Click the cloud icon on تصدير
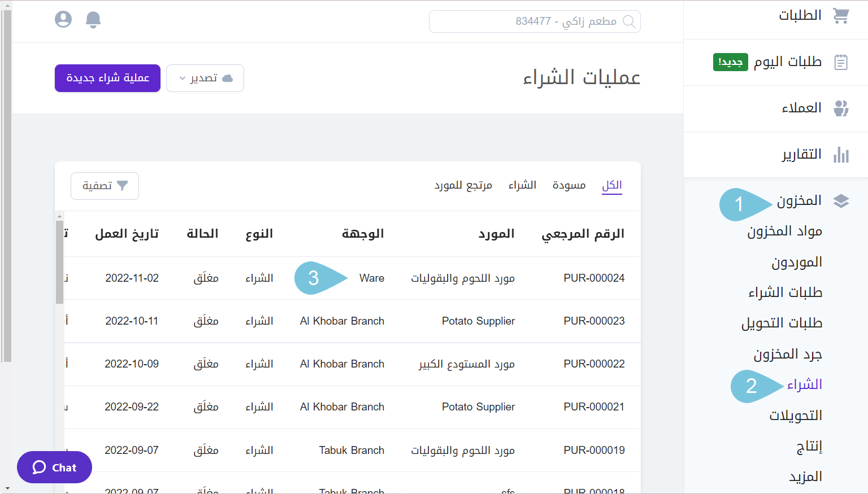The height and width of the screenshot is (494, 868). click(x=228, y=78)
